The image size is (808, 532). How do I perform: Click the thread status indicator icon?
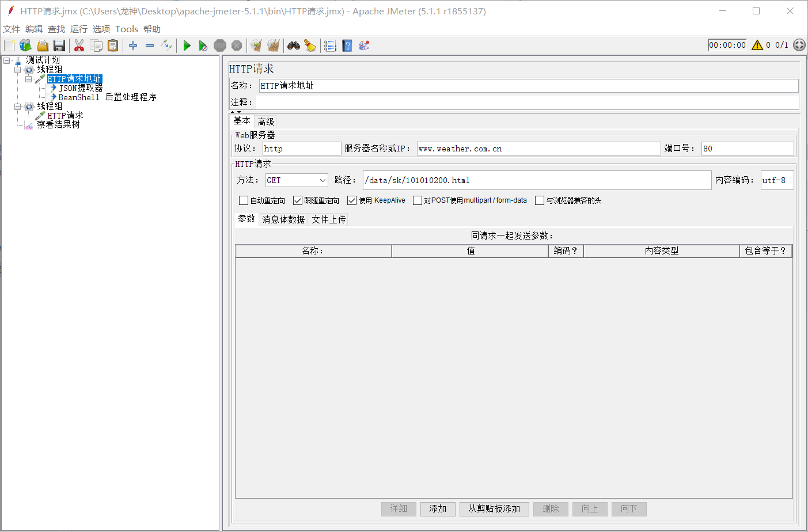[799, 45]
